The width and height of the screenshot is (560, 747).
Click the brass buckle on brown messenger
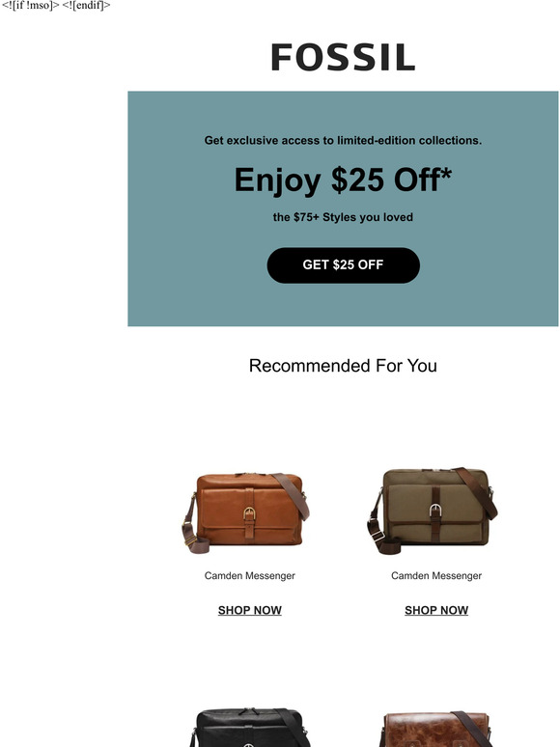(x=249, y=513)
